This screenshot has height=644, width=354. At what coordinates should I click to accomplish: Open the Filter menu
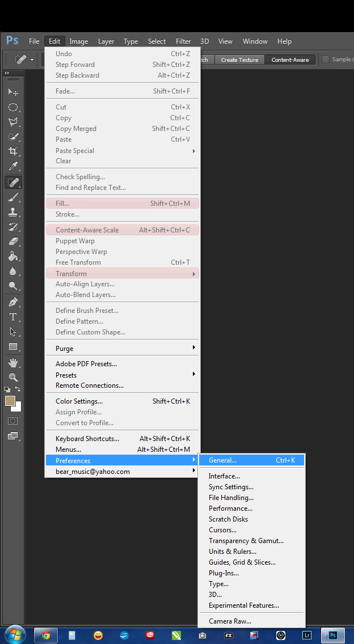click(x=183, y=41)
